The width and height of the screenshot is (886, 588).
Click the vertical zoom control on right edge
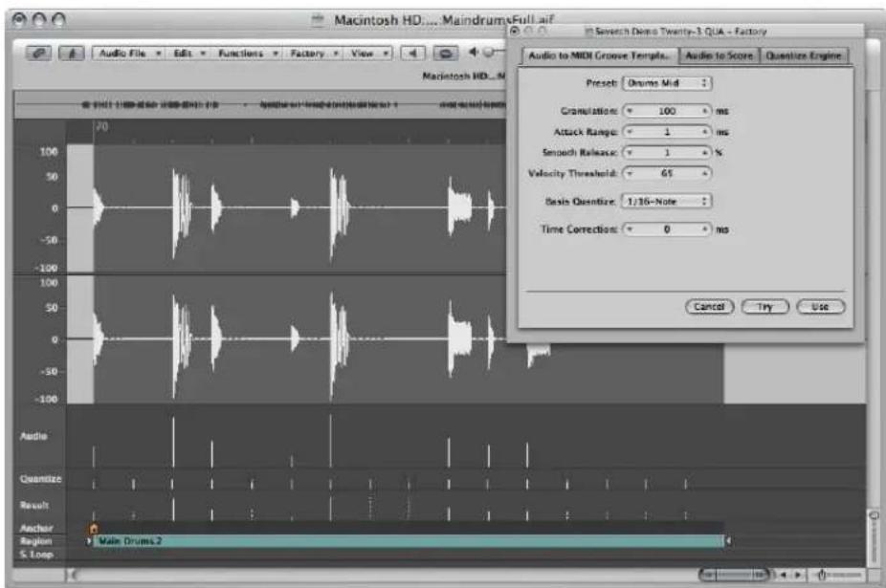click(875, 536)
